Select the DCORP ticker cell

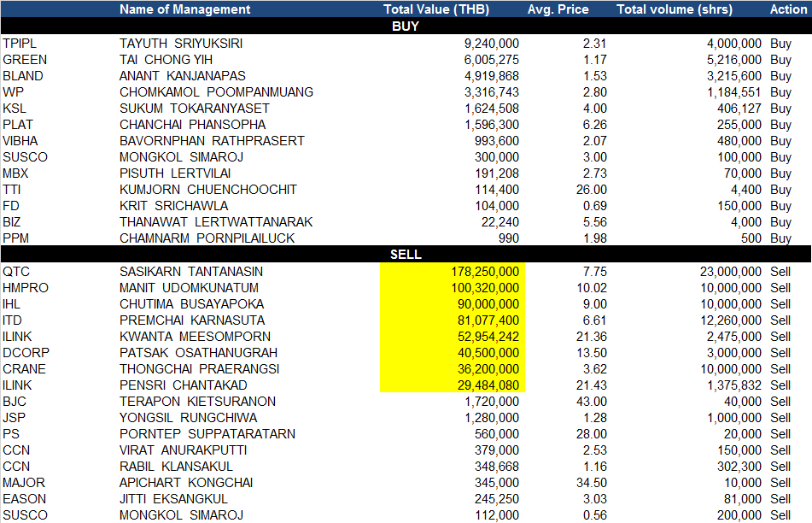point(26,352)
